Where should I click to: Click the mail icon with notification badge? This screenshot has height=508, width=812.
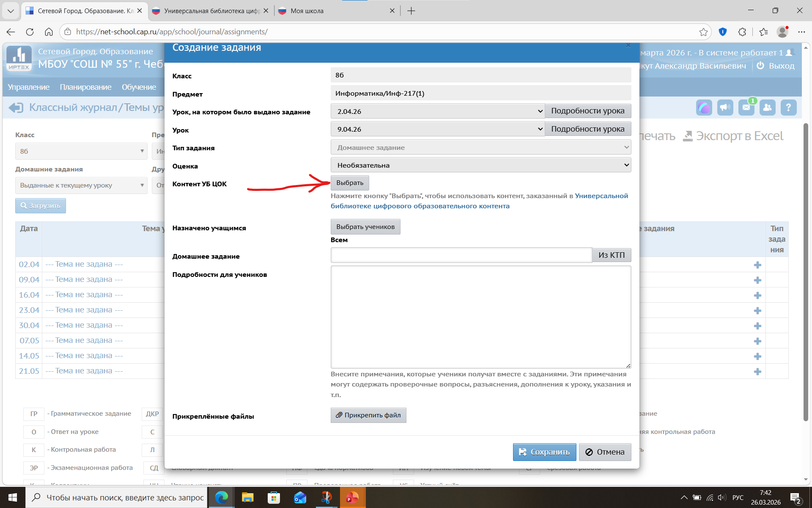(746, 108)
